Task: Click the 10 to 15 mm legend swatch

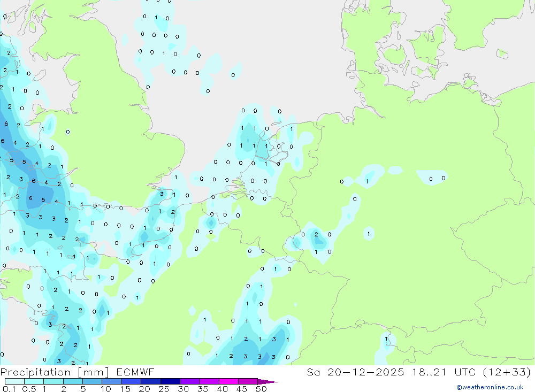Action: 112,381
